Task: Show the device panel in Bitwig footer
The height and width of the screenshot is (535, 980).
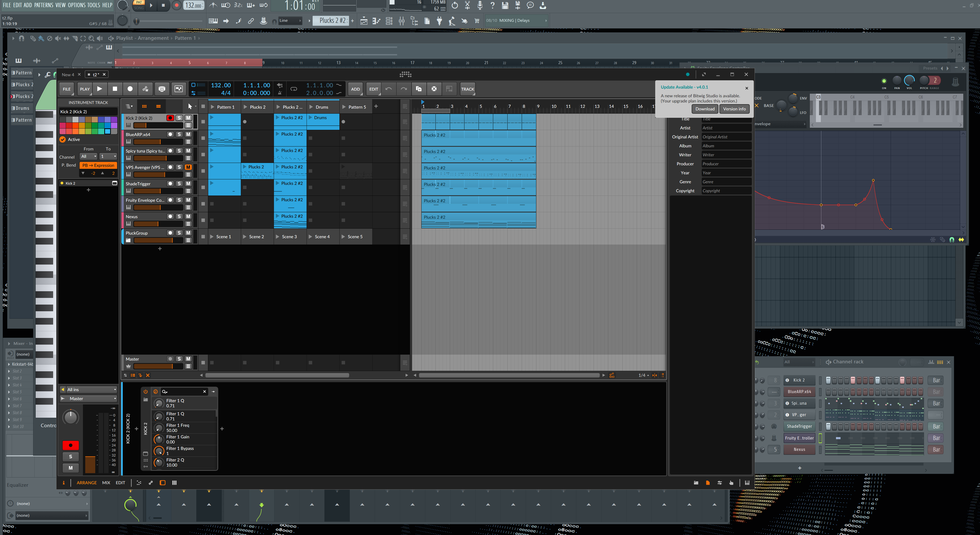Action: [163, 483]
